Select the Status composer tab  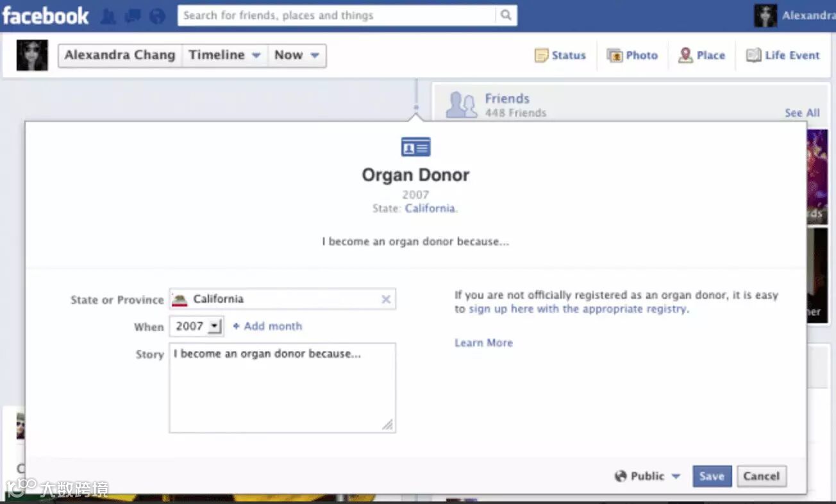560,55
